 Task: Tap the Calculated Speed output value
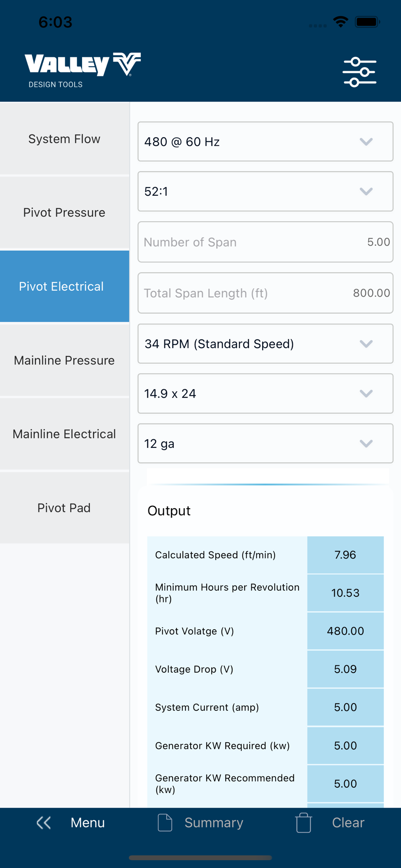tap(345, 555)
